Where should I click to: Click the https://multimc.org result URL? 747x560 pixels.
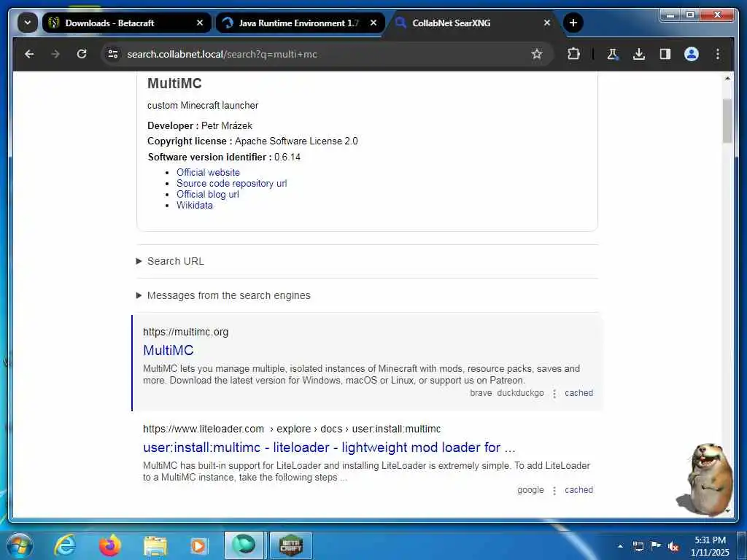tap(185, 332)
